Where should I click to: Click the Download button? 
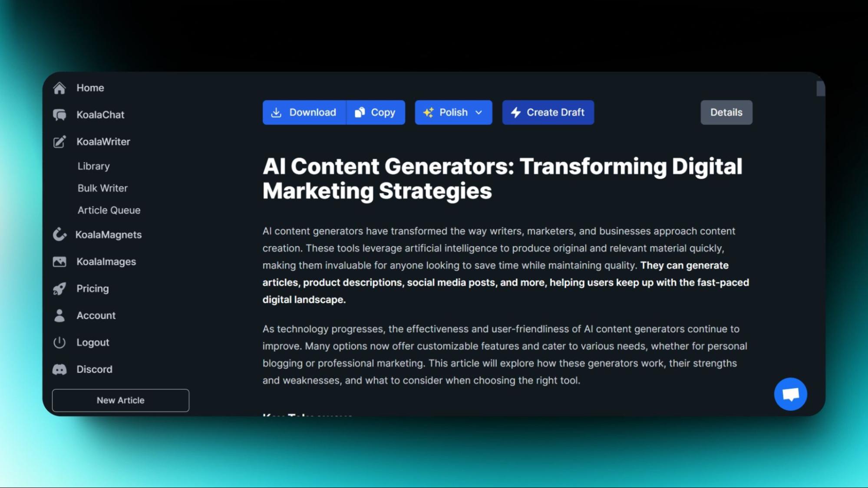point(304,112)
